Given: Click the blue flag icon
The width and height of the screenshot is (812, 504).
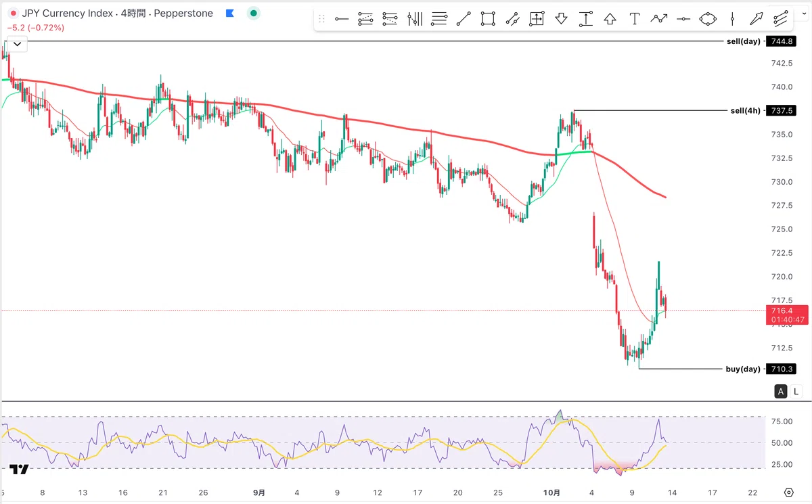Looking at the screenshot, I should point(229,13).
